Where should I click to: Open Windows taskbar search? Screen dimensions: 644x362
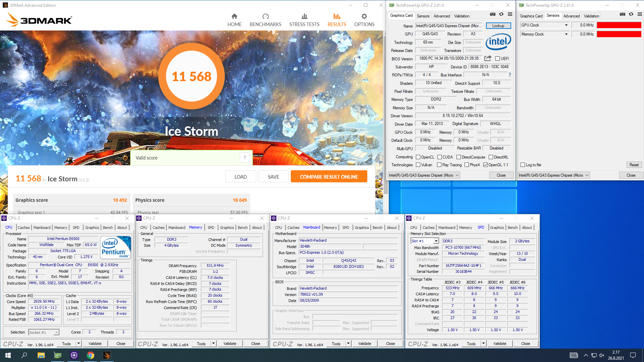pos(24,355)
